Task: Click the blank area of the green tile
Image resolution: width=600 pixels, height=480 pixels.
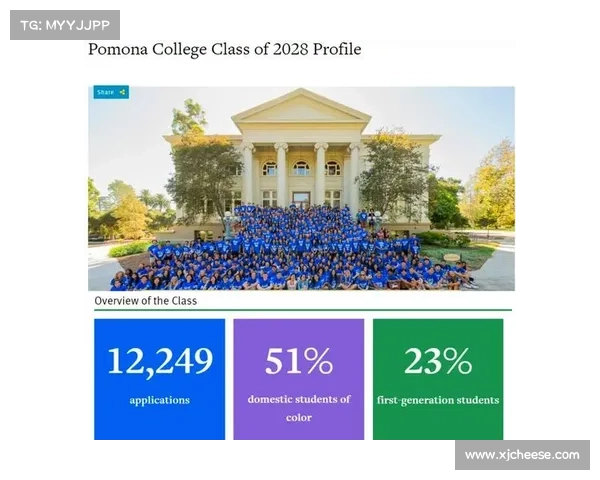Action: click(x=438, y=424)
